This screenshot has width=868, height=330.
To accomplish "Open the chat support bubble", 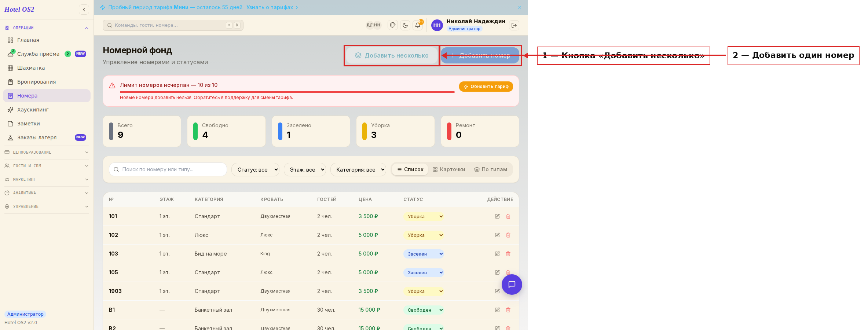I will 512,285.
